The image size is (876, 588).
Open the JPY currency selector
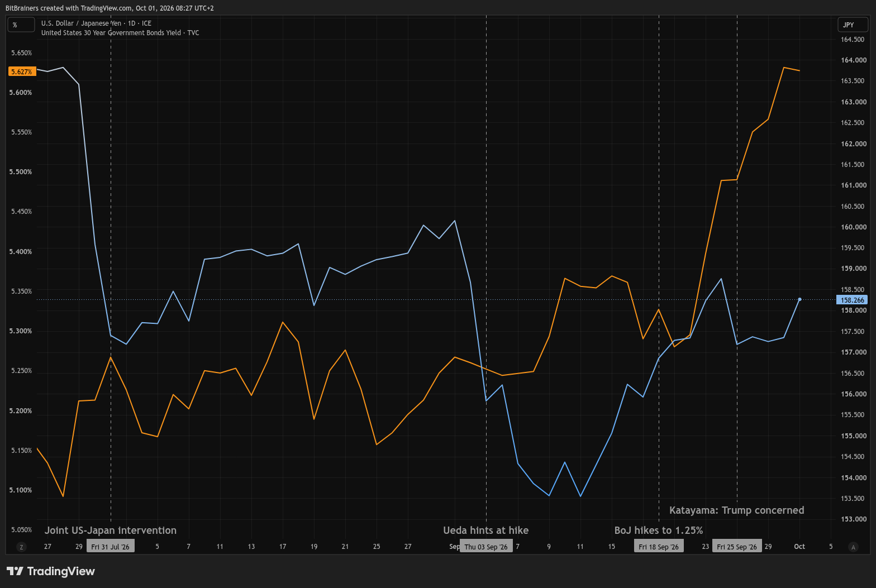853,25
